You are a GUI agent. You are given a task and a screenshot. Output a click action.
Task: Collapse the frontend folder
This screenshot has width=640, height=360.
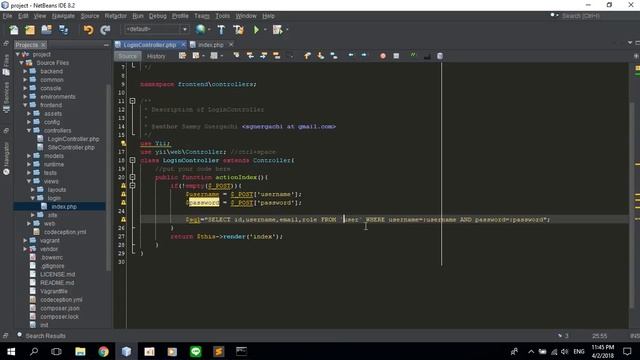pyautogui.click(x=25, y=105)
